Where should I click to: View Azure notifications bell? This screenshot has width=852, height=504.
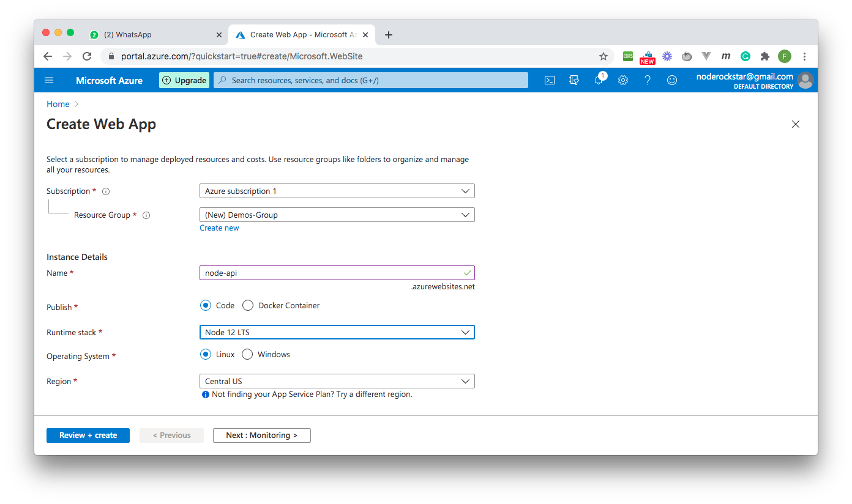coord(599,80)
